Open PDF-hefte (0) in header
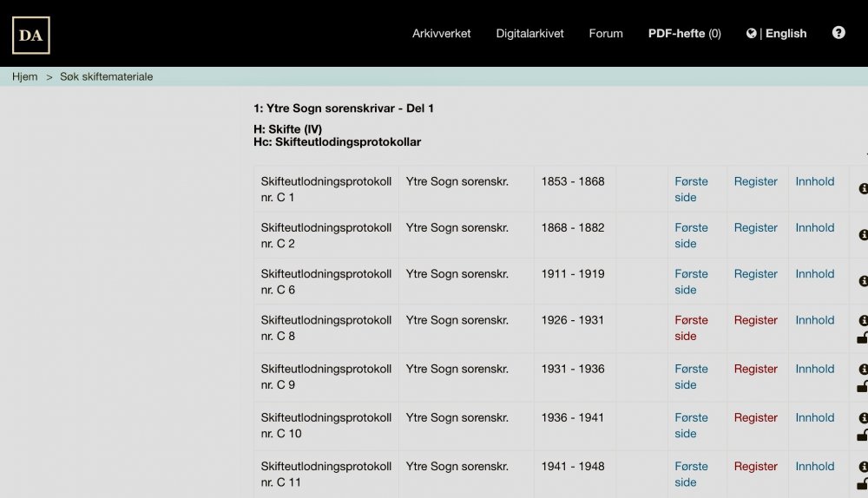 [x=684, y=34]
